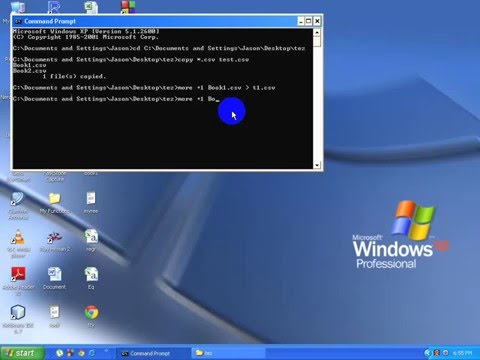Click the fourth quick launch icon
The image size is (480, 360).
[x=92, y=353]
